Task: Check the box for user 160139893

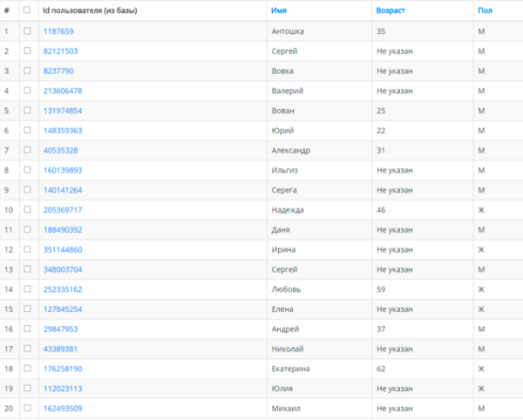Action: point(27,170)
